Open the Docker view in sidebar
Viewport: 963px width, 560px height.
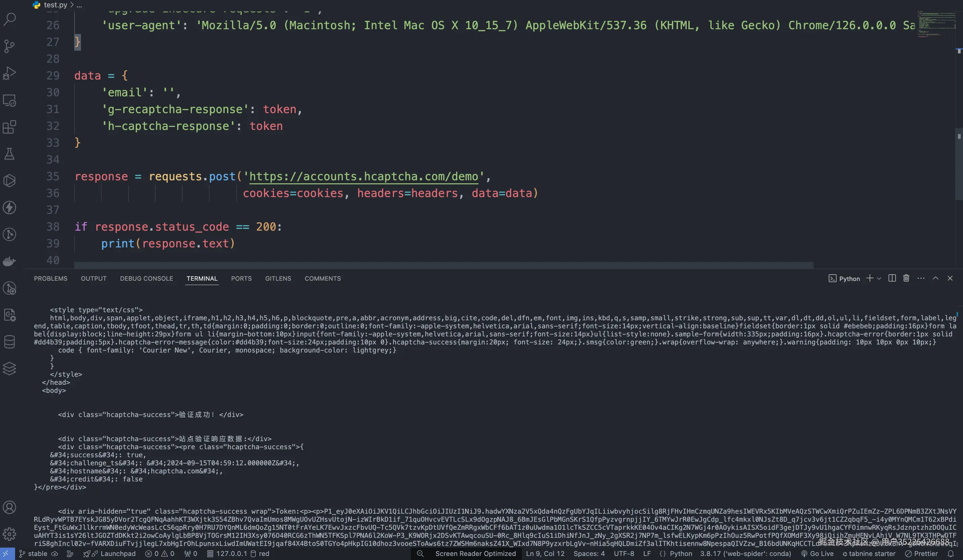pos(9,261)
